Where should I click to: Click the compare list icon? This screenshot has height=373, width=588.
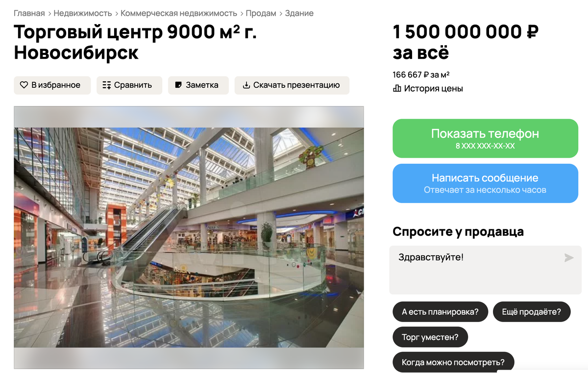[107, 85]
